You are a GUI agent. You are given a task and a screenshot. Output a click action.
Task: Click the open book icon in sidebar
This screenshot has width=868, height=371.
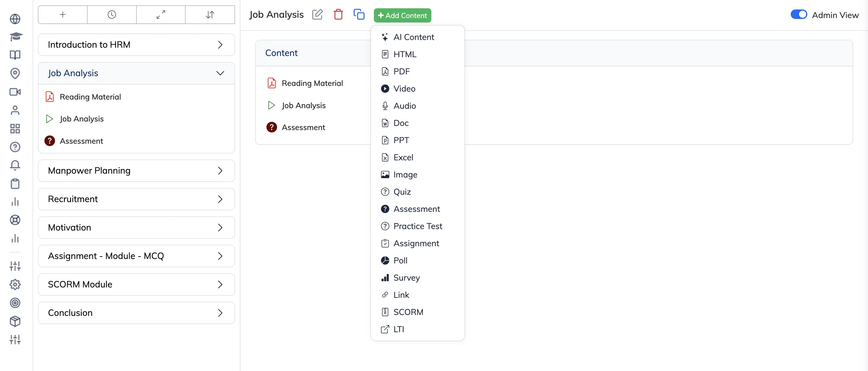15,55
